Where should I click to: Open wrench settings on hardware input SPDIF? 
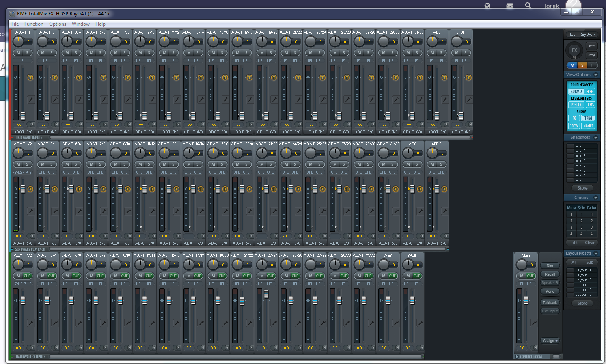click(x=469, y=99)
